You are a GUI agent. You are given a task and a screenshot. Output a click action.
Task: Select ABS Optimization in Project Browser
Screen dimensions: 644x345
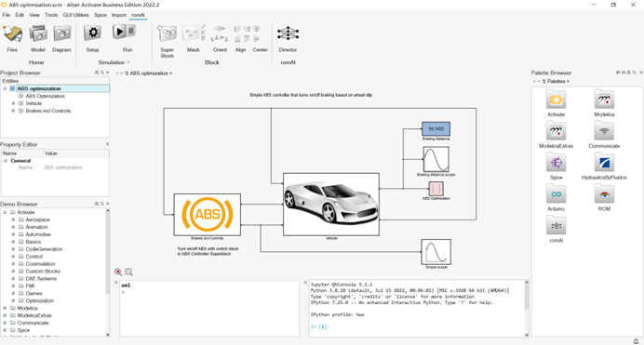click(x=45, y=96)
